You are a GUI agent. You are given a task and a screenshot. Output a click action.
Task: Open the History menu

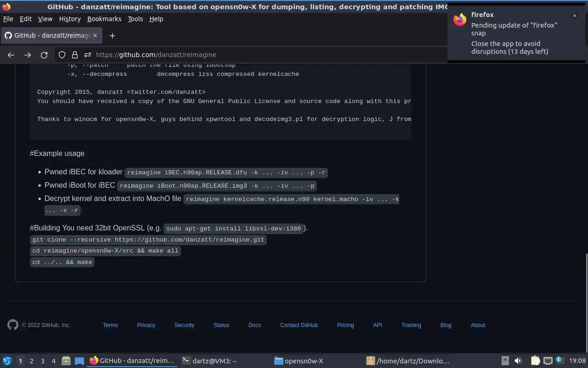70,19
